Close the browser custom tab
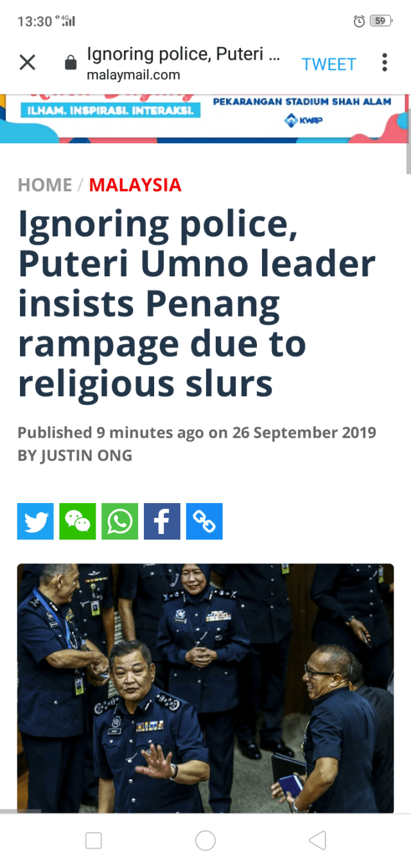Viewport: 411px width, 868px height. 27,62
